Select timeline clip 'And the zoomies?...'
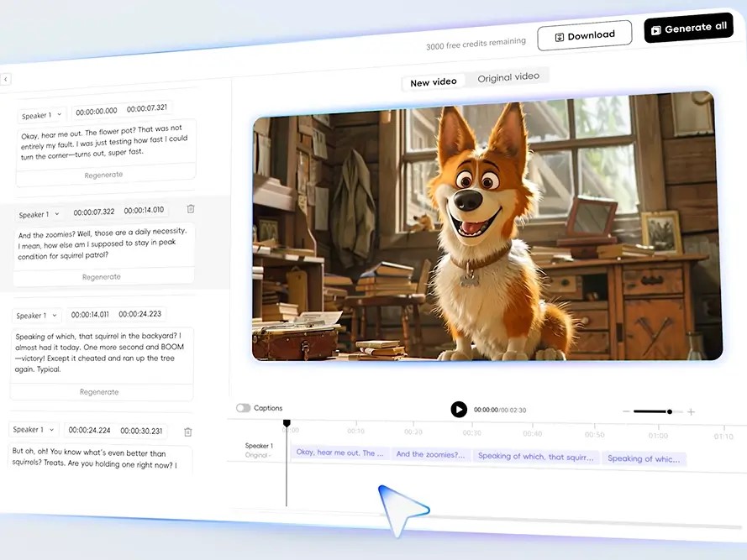The height and width of the screenshot is (560, 747). coord(431,454)
